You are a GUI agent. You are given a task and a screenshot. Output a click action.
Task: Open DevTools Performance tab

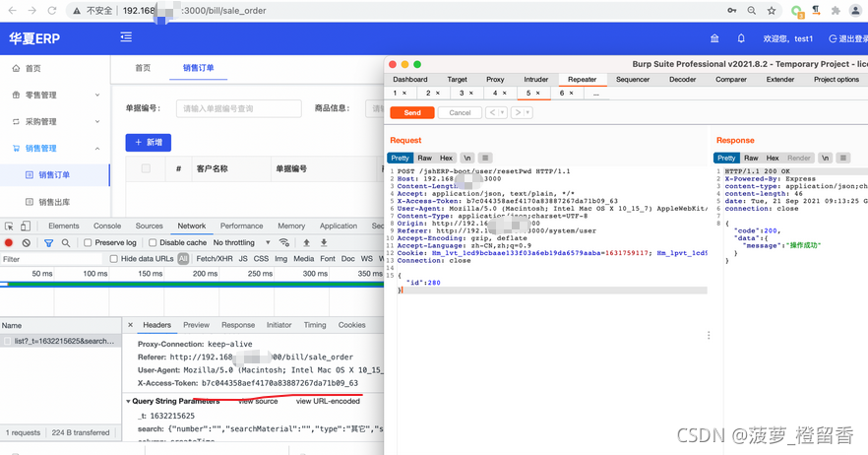click(241, 227)
